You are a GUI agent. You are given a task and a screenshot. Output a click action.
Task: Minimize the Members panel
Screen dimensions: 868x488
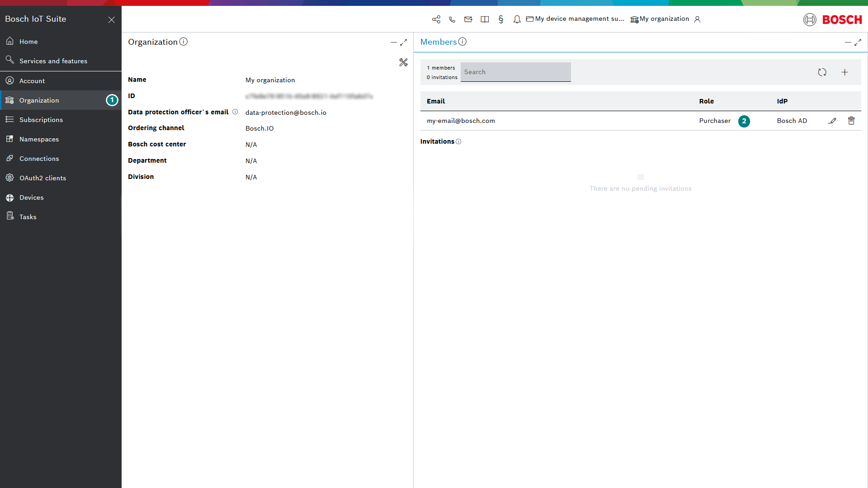pyautogui.click(x=848, y=42)
